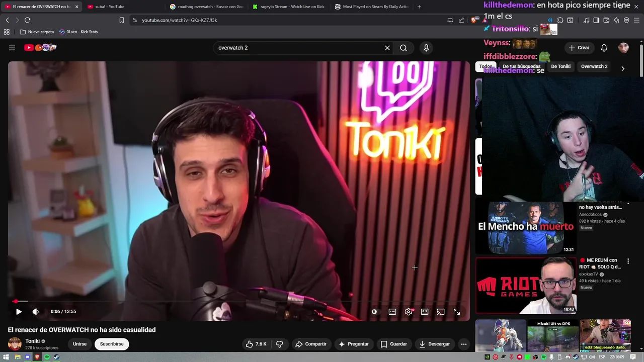Switch to the roadhog overwatch Google tab

tap(206, 7)
